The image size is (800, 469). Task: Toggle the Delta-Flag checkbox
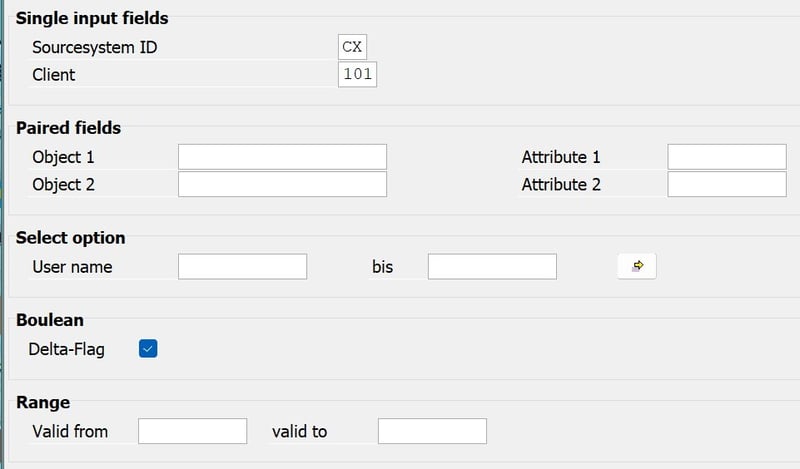pyautogui.click(x=149, y=348)
